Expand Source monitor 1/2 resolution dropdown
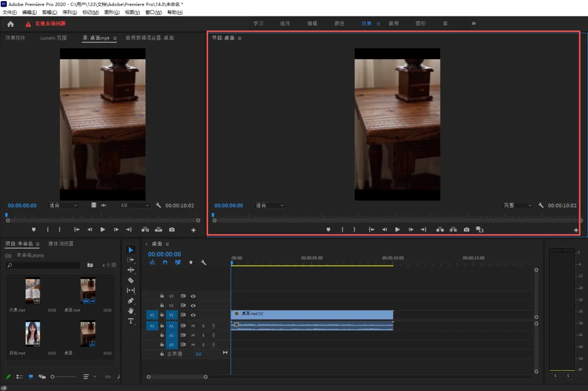Viewport: 588px width, 391px height. pos(134,205)
